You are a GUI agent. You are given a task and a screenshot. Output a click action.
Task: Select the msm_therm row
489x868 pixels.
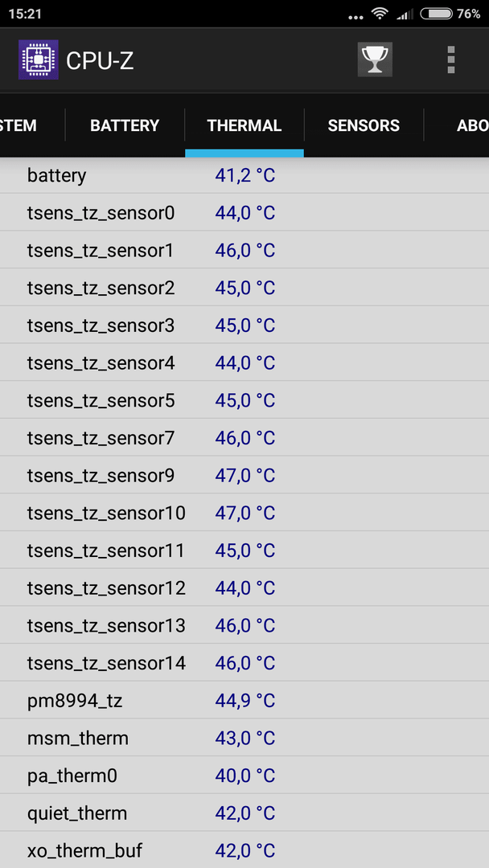point(244,739)
